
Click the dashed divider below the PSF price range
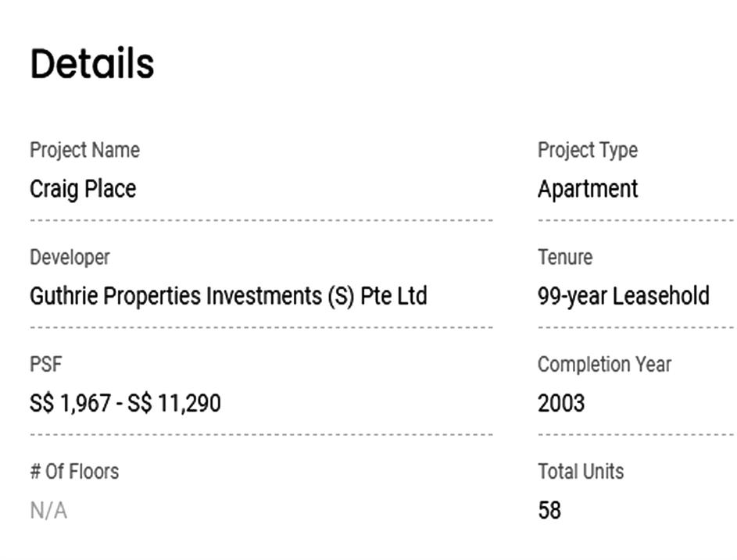pyautogui.click(x=261, y=434)
